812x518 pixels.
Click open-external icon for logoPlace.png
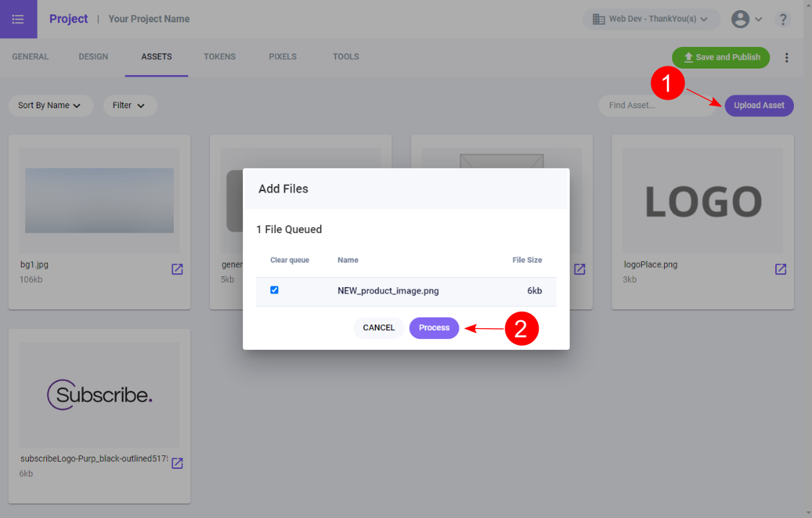click(780, 269)
